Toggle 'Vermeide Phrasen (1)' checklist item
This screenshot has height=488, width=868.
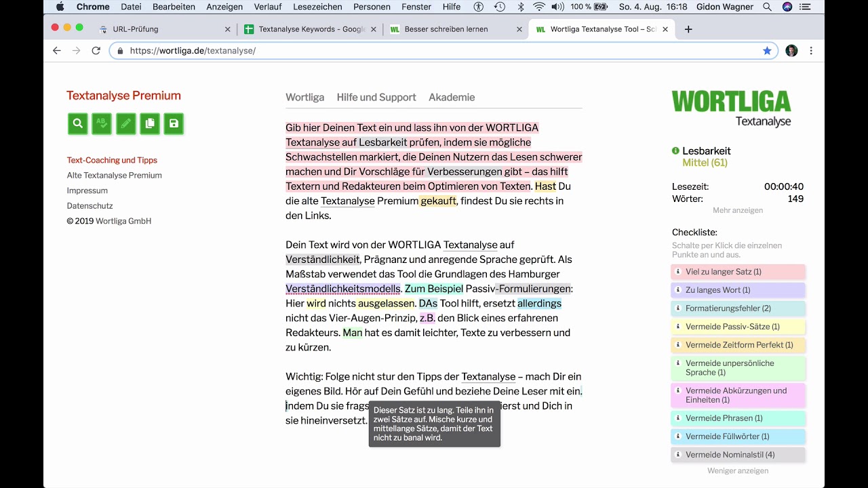pyautogui.click(x=738, y=418)
